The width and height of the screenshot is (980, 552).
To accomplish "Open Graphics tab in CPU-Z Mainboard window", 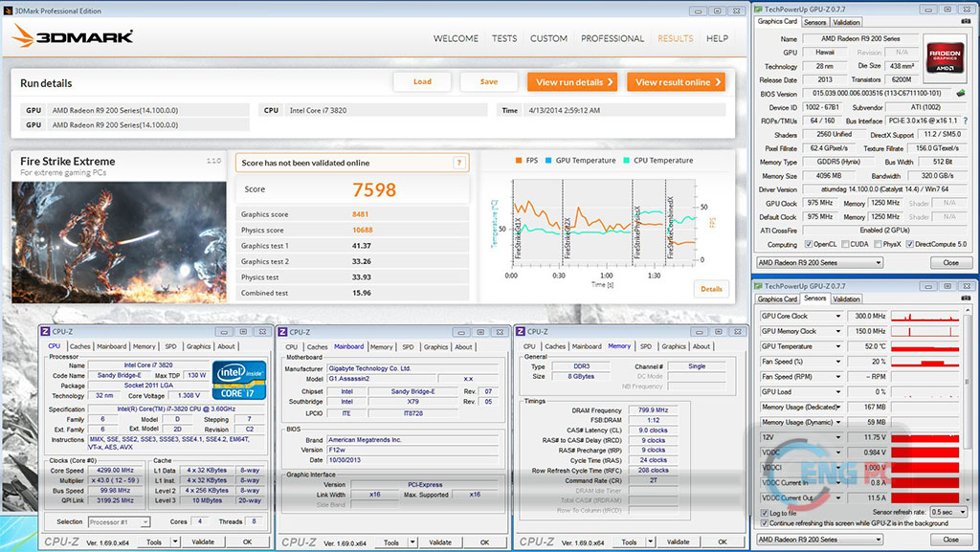I will [435, 347].
